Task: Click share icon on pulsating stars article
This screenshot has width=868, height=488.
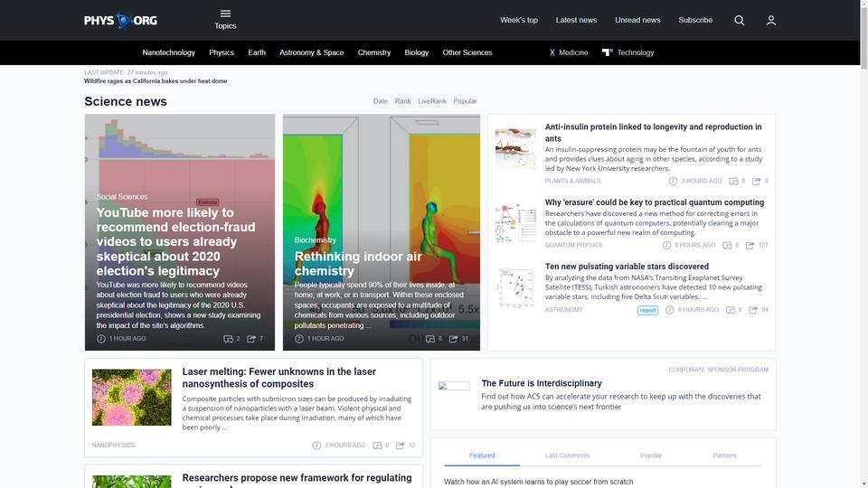Action: pos(753,310)
